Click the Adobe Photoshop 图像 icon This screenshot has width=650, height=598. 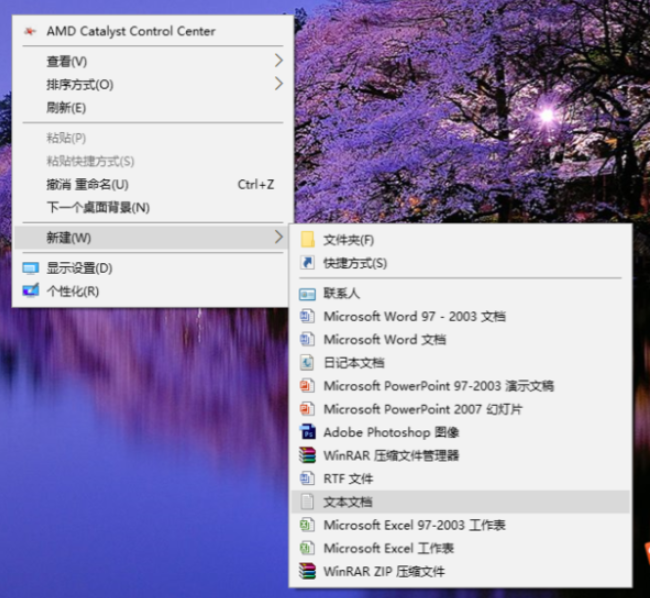tap(308, 433)
